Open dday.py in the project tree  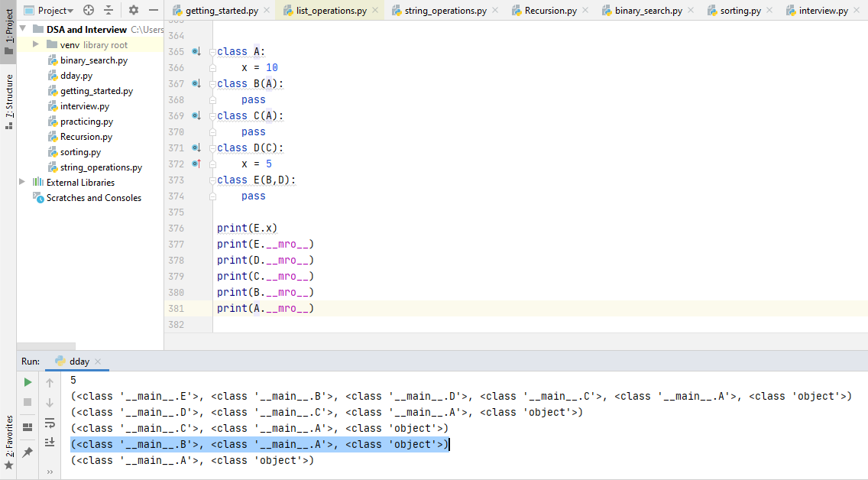[76, 75]
